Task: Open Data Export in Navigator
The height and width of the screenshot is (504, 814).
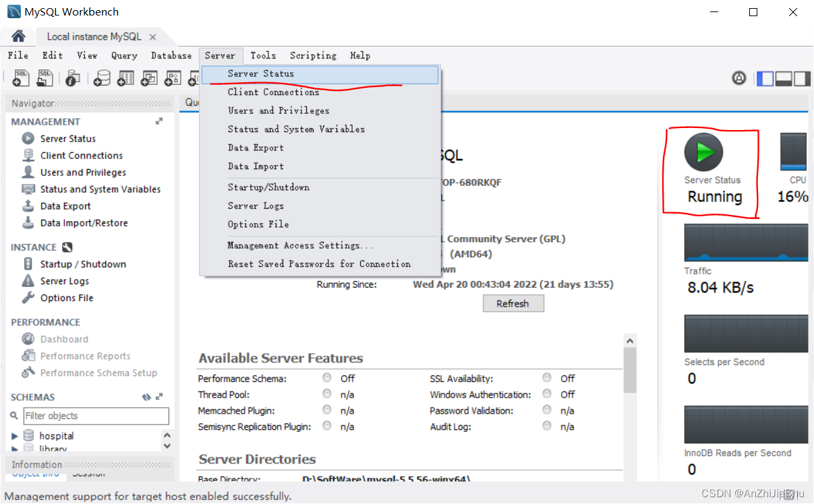Action: pos(65,206)
